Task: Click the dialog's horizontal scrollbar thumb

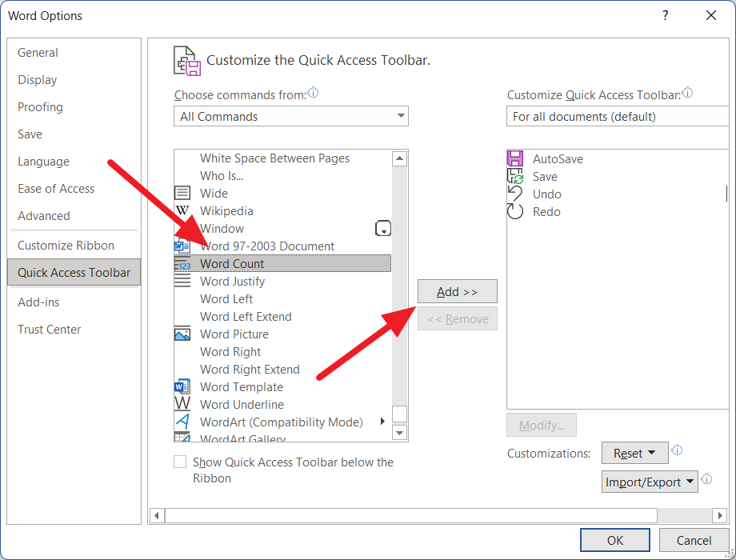Action: 410,515
